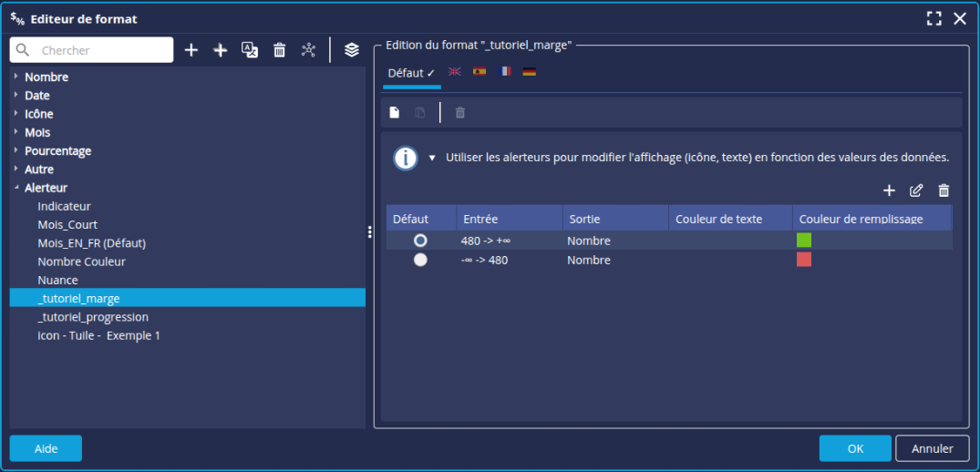This screenshot has width=980, height=472.
Task: Click the plus icon above the alert table
Action: point(889,190)
